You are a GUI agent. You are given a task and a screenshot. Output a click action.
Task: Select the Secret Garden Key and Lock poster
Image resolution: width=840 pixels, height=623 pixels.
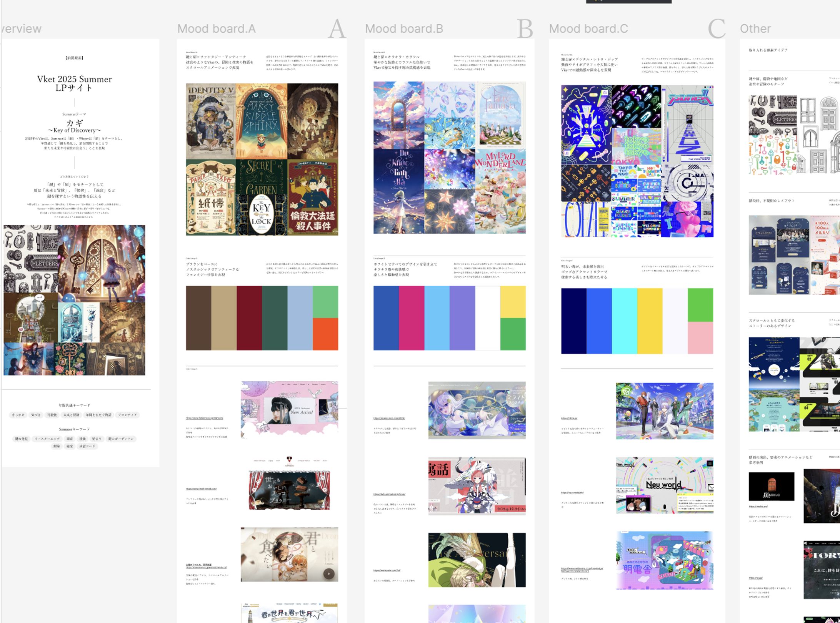[x=262, y=197]
